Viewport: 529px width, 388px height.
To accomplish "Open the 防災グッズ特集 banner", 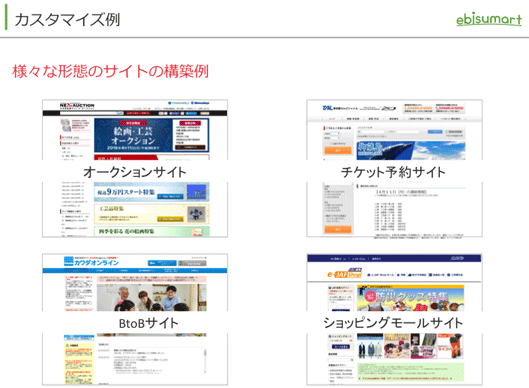I will click(x=411, y=298).
